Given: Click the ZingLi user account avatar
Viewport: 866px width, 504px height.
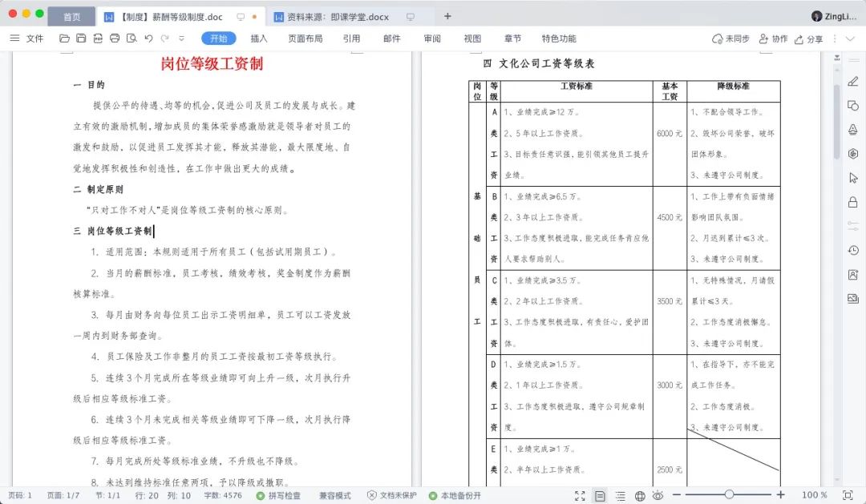Looking at the screenshot, I should tap(817, 17).
